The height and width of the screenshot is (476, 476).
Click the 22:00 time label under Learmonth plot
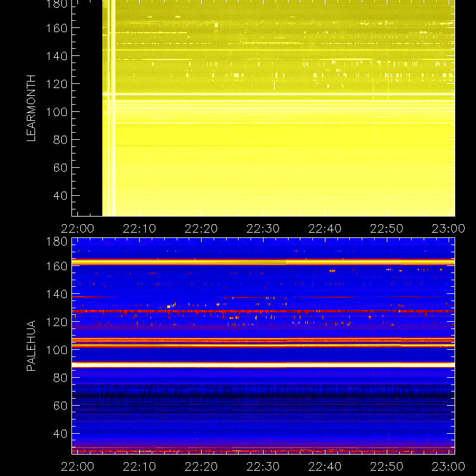pyautogui.click(x=78, y=228)
